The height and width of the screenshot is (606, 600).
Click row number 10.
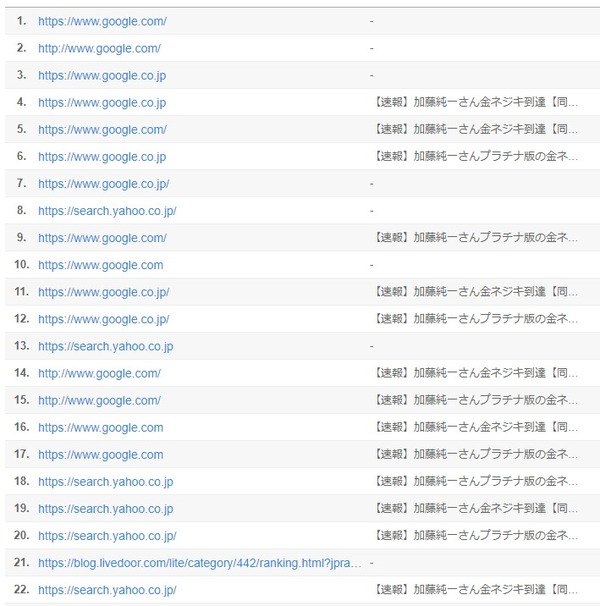point(21,264)
